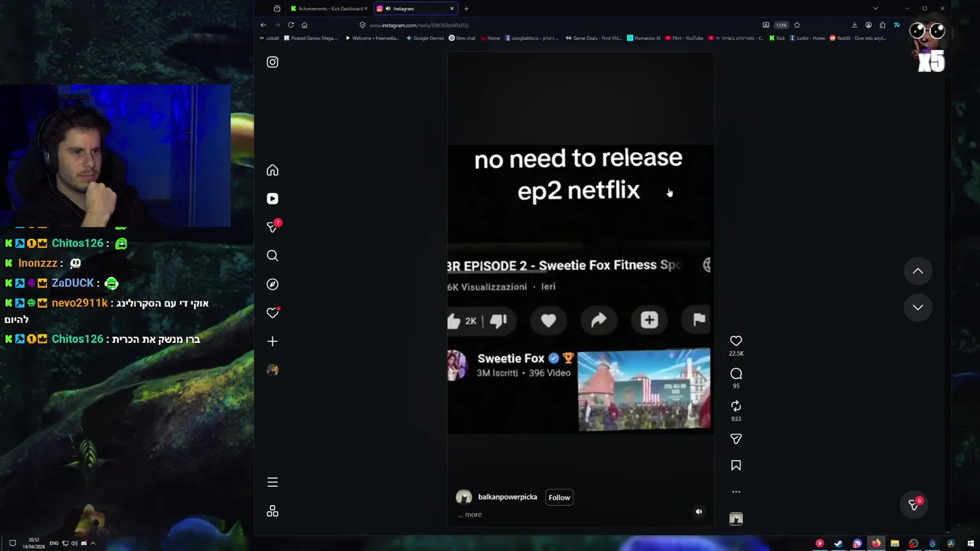Open Reddit - Dive into anything bookmark
This screenshot has width=980, height=551.
[858, 38]
